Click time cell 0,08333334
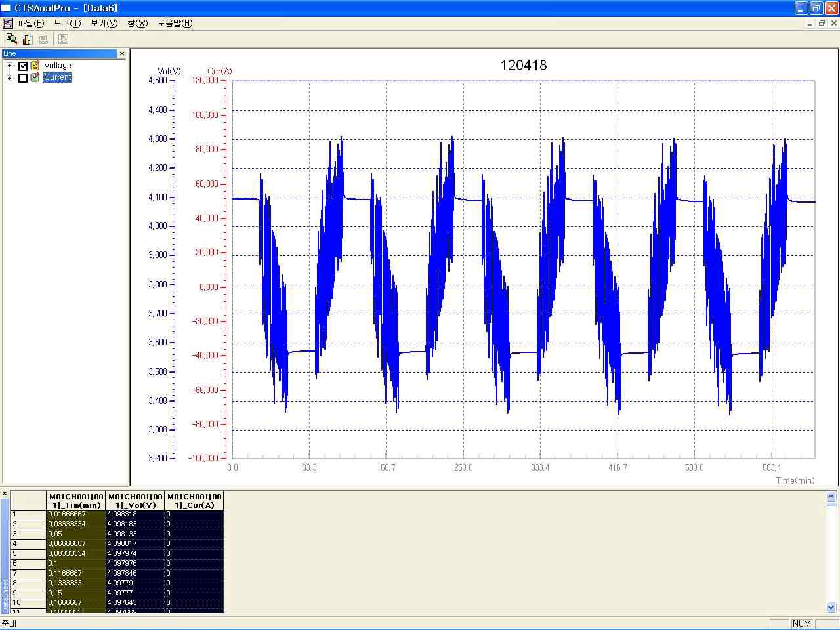840x630 pixels. (x=76, y=554)
